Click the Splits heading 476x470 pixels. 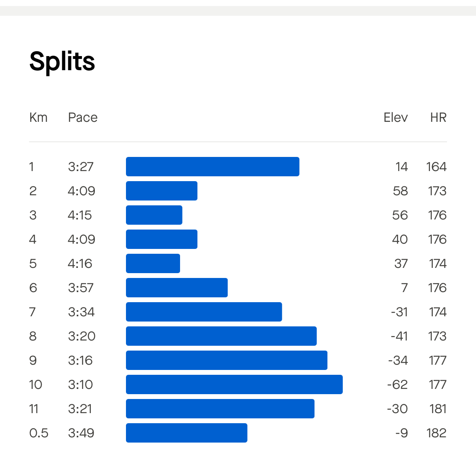click(62, 62)
